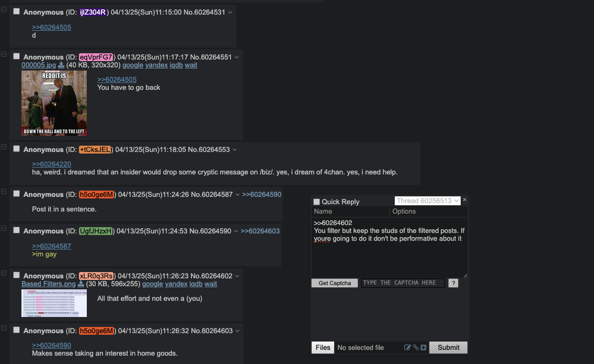Click the Get Captcha button
Image resolution: width=594 pixels, height=364 pixels.
coord(335,283)
